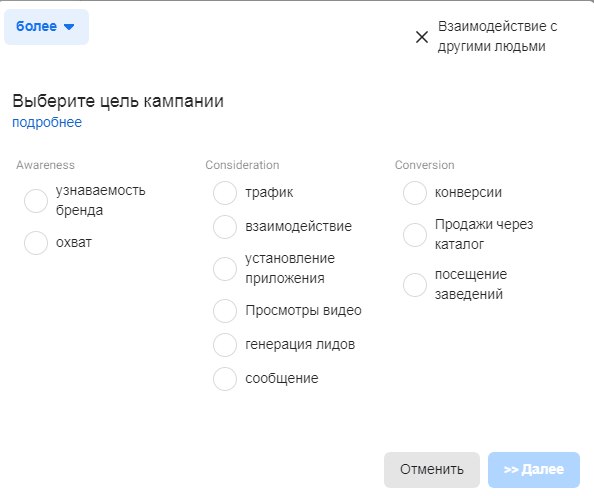This screenshot has width=594, height=496.
Task: Select the узнаваемость бренда radio button
Action: pos(36,200)
